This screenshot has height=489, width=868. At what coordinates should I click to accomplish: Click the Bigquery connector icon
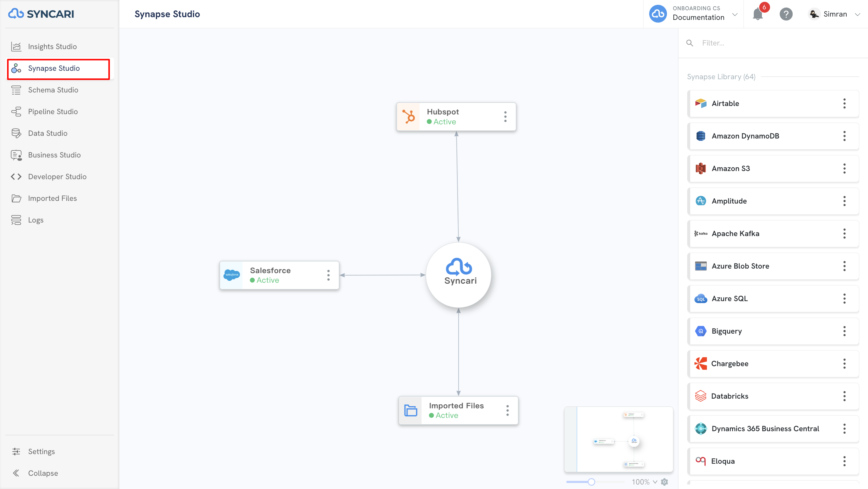click(700, 331)
